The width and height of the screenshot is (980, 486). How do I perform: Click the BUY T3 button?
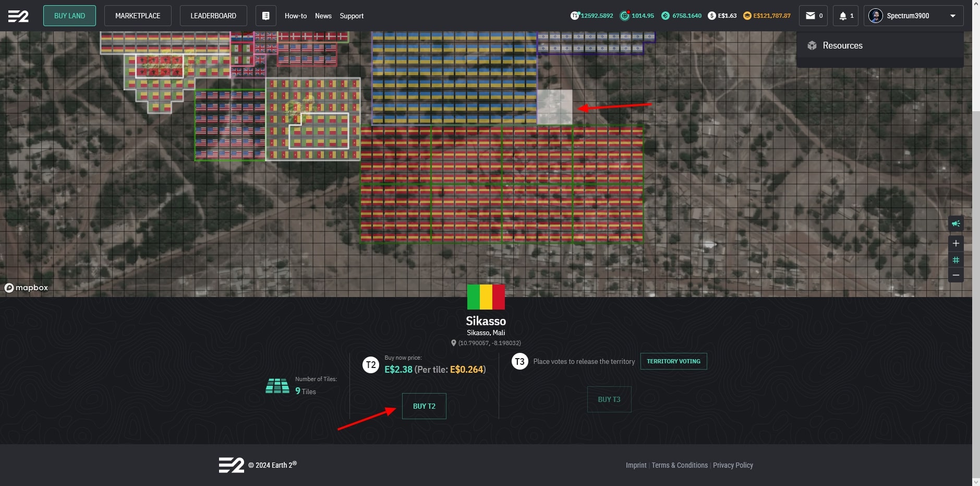609,399
